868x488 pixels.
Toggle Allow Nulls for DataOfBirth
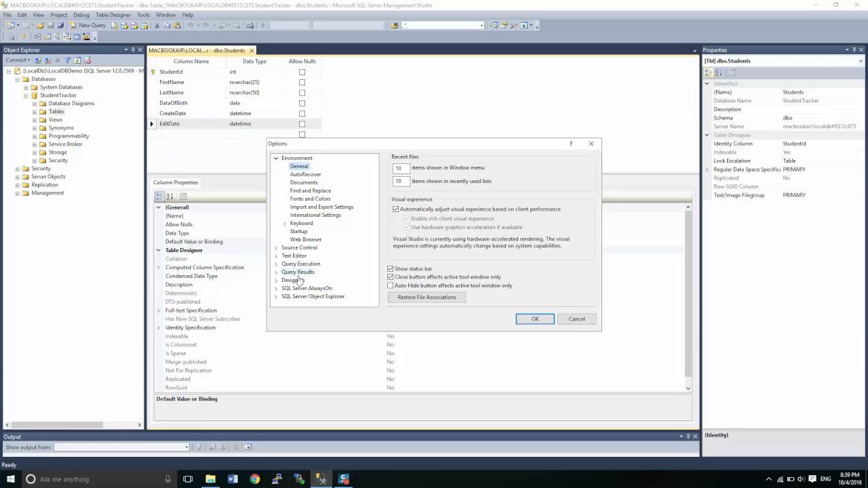pyautogui.click(x=302, y=103)
